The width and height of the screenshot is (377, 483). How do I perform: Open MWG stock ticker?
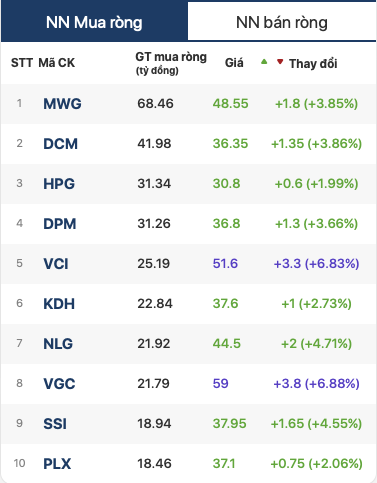pyautogui.click(x=62, y=104)
